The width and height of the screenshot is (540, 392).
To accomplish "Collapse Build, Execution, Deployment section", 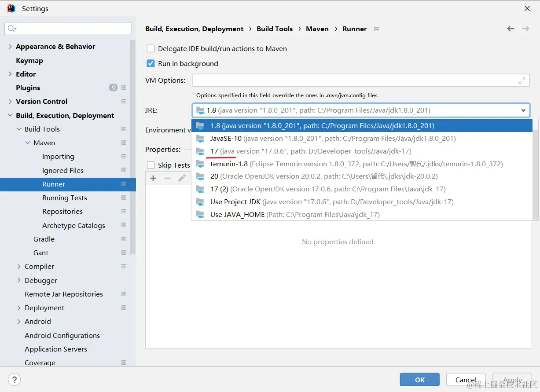I will coord(10,115).
